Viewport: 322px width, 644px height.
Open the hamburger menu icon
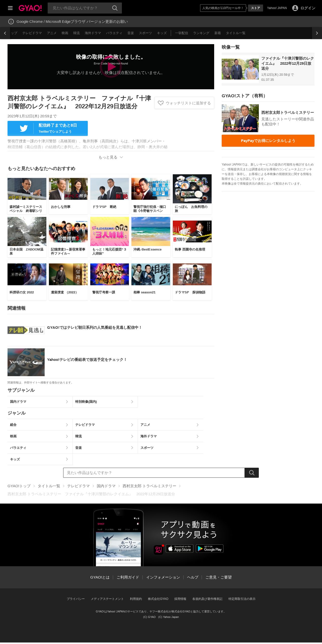coord(10,8)
